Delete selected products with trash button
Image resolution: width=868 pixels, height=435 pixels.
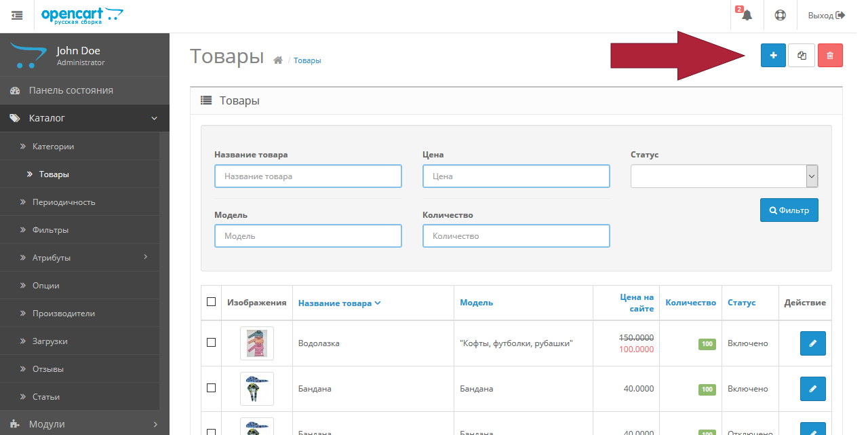tap(830, 55)
